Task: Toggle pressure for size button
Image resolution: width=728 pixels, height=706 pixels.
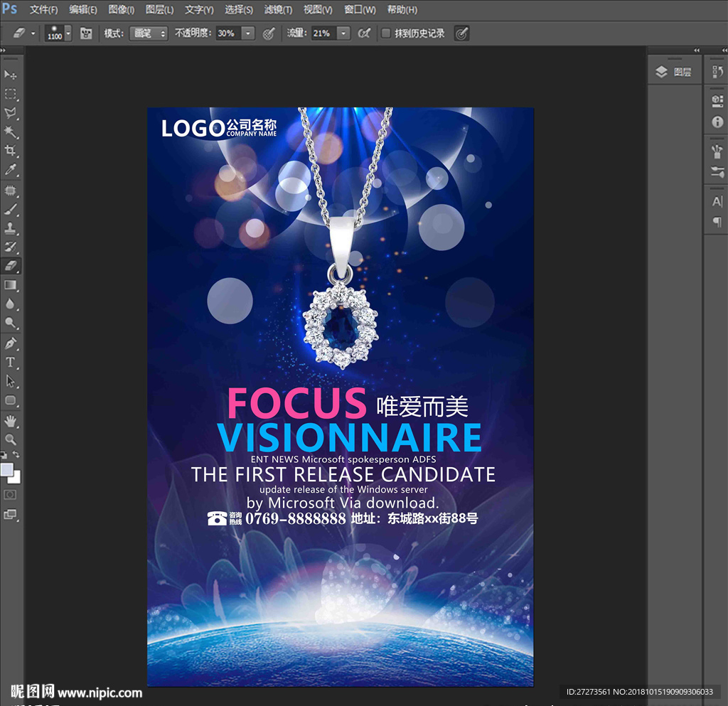Action: (461, 33)
